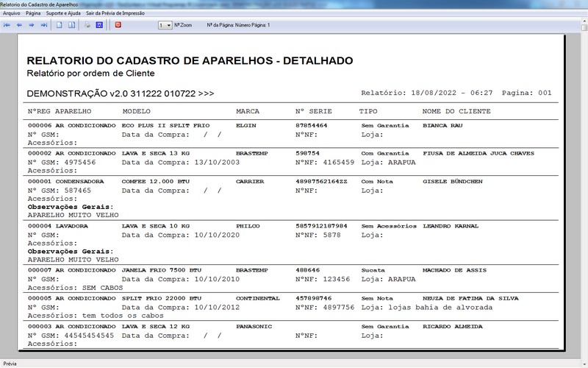The height and width of the screenshot is (368, 588).
Task: Click type Com Nota
Action: pyautogui.click(x=377, y=181)
